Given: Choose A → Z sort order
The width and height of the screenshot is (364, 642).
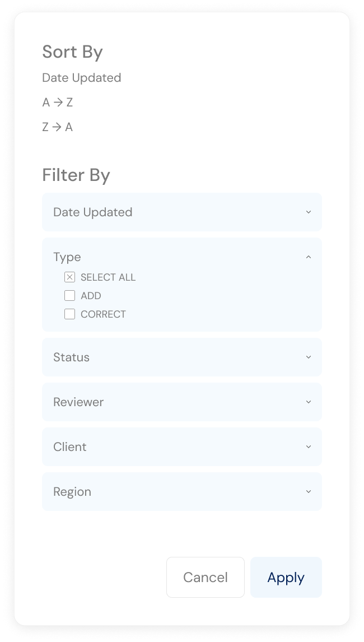Looking at the screenshot, I should tap(57, 103).
